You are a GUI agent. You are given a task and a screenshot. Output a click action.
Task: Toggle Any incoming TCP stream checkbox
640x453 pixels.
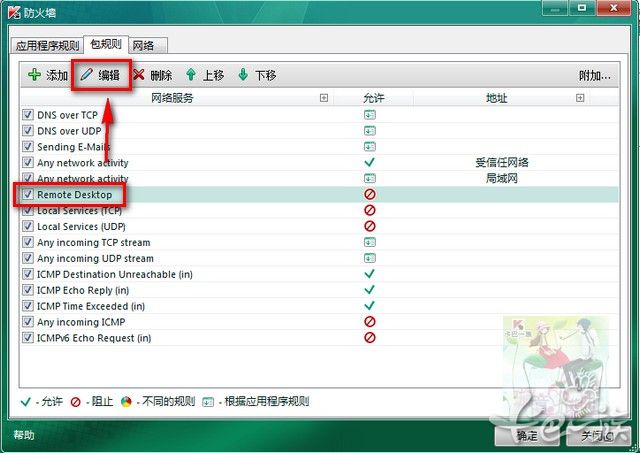point(28,242)
